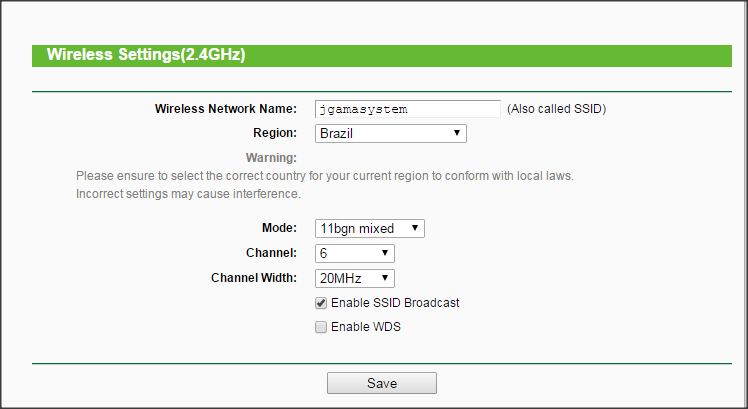Open the Region dropdown showing Brazil
The height and width of the screenshot is (409, 748).
(390, 133)
